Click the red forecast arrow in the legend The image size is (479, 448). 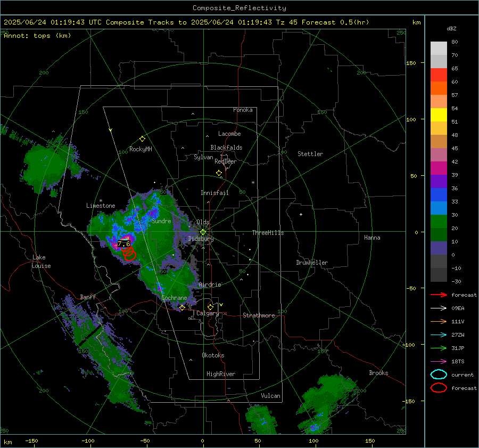(x=439, y=295)
